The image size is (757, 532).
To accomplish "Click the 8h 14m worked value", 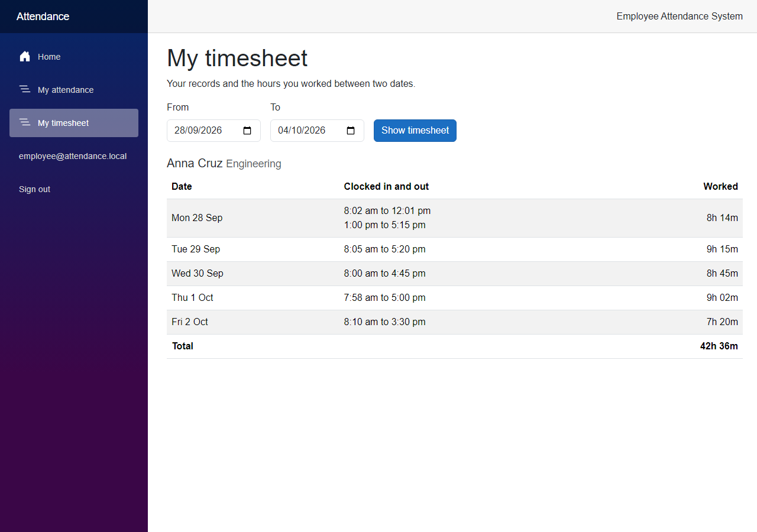I will [x=722, y=218].
